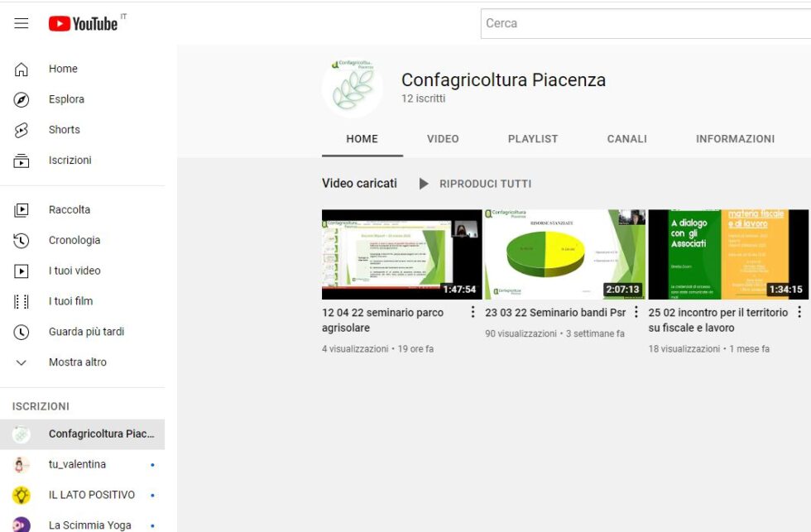Select 'Confagricoltura Piac...' subscription entry
This screenshot has width=811, height=532.
pos(83,434)
